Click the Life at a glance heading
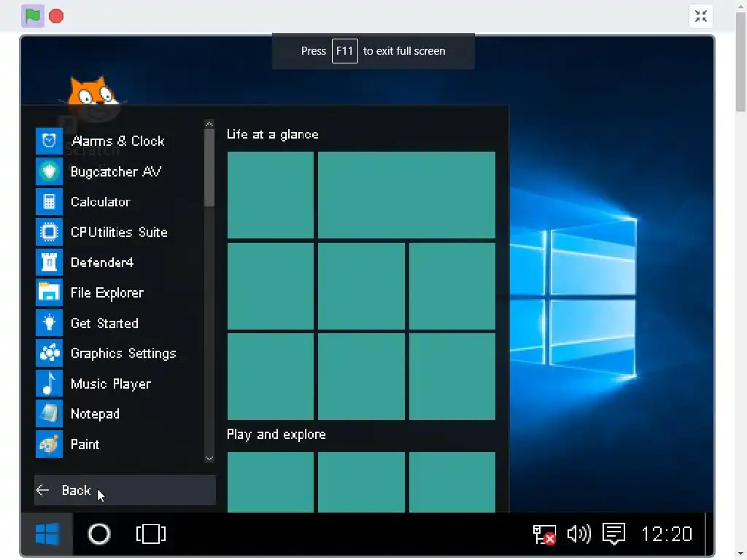747x560 pixels. pos(273,134)
